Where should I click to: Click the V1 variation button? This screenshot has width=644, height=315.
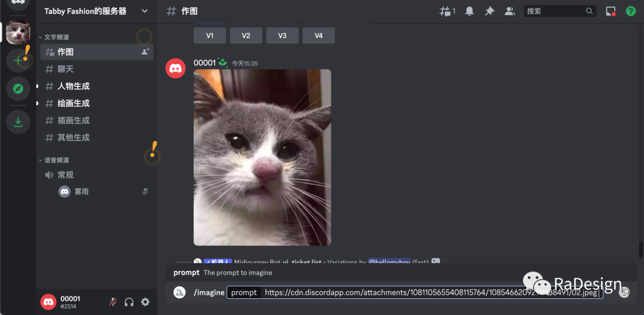coord(210,36)
